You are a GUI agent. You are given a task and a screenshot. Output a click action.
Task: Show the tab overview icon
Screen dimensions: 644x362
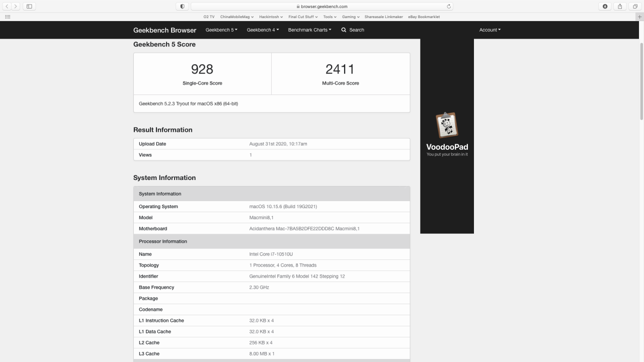point(635,6)
